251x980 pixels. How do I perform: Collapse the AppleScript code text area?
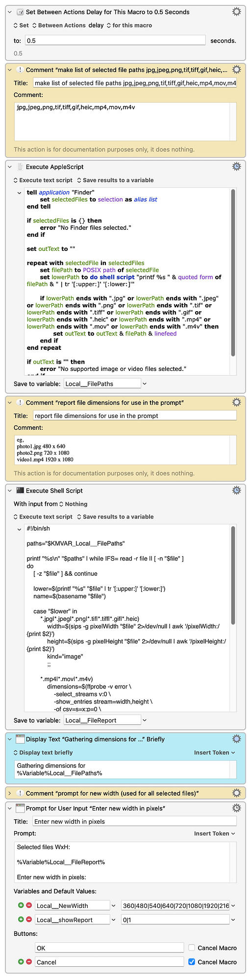19,193
